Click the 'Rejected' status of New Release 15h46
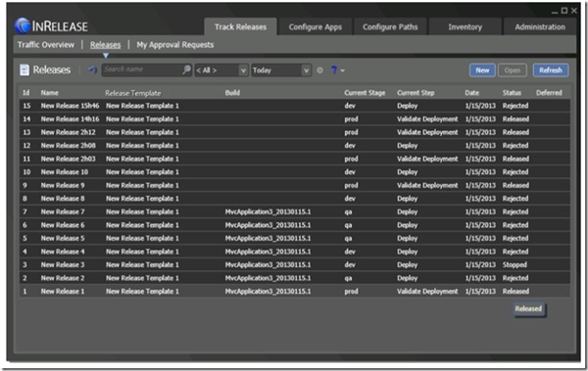This screenshot has height=371, width=588. click(515, 106)
